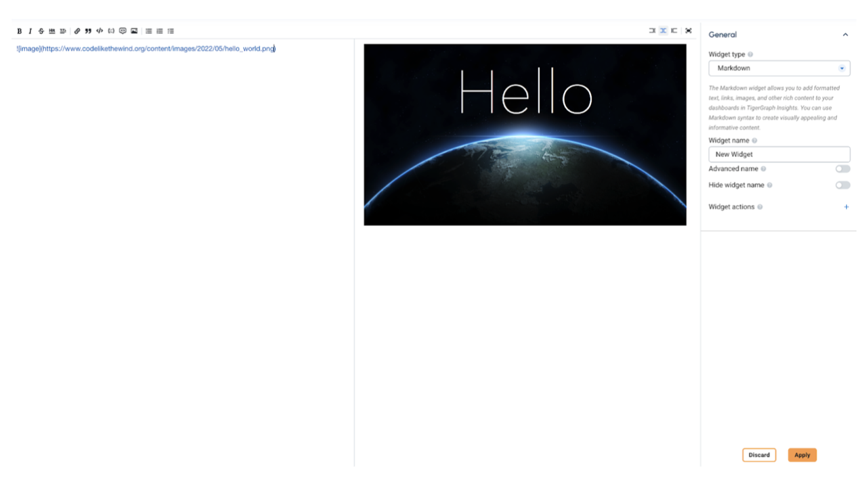The height and width of the screenshot is (479, 868).
Task: Edit the Widget name input field
Action: (779, 154)
